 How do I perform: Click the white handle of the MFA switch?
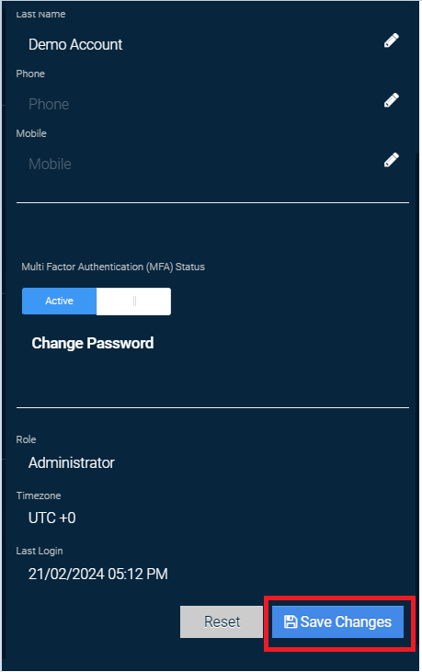tap(134, 301)
